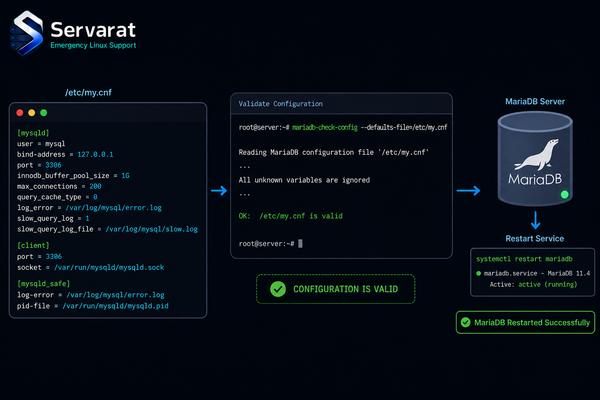Click the CONFIGURATION IS VALID badge text
The image size is (600, 400).
tap(346, 289)
